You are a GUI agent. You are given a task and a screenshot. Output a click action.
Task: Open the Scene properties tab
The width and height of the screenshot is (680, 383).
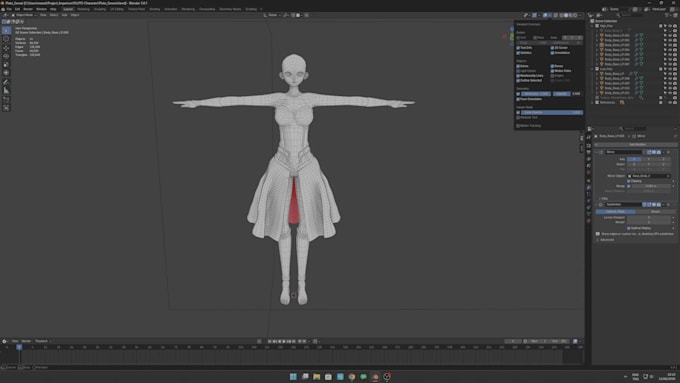click(588, 166)
